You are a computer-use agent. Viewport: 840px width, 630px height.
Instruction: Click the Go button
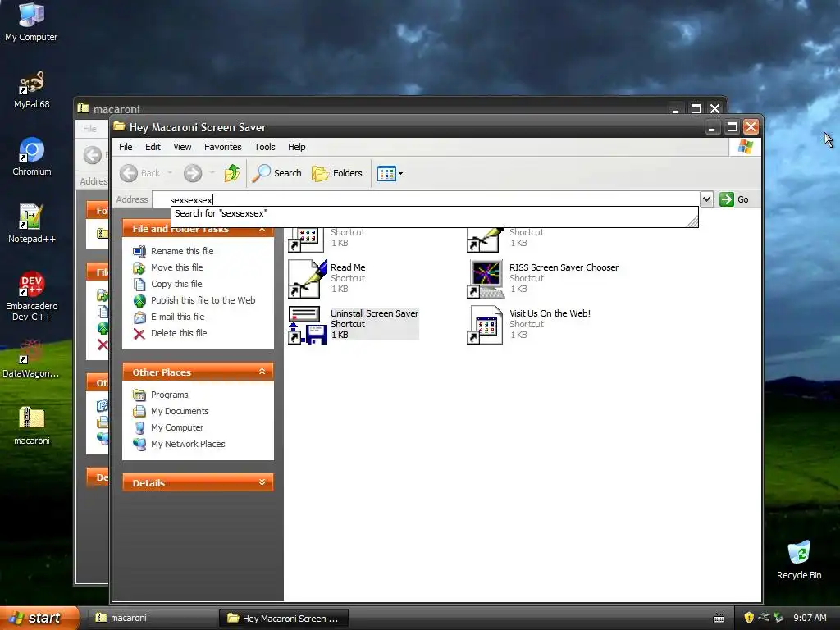[x=734, y=199]
